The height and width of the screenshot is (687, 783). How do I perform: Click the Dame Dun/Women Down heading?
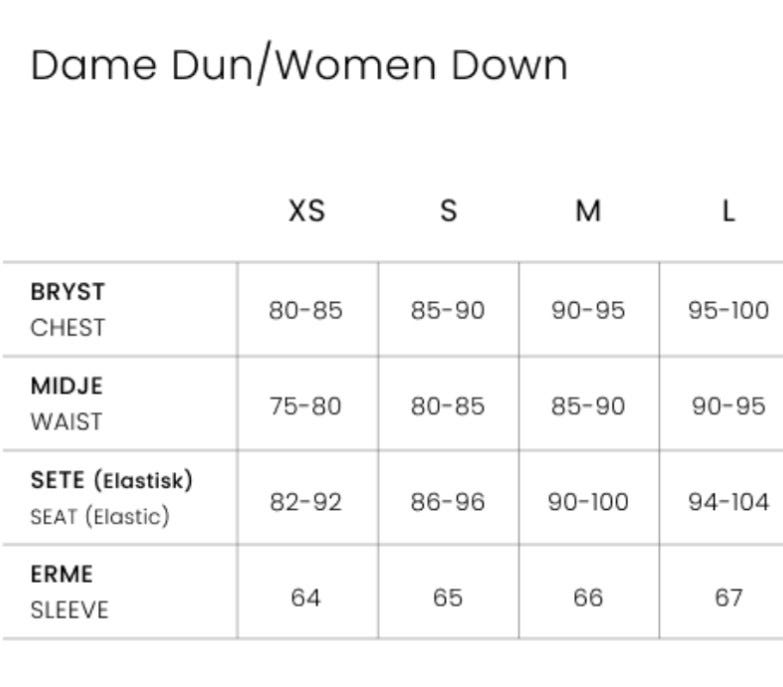click(x=299, y=64)
